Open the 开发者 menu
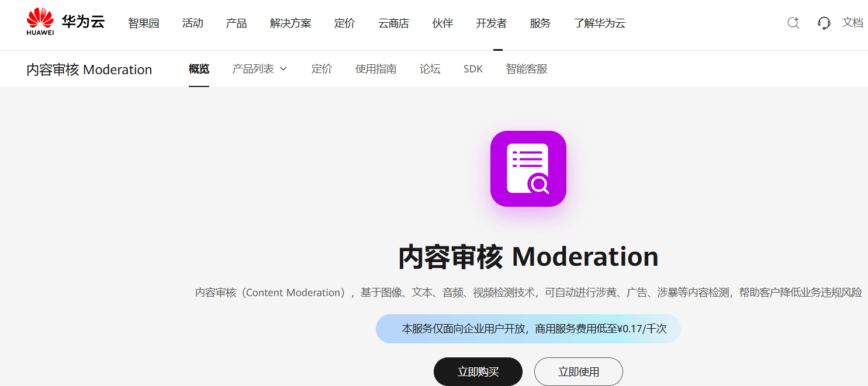 (x=492, y=23)
